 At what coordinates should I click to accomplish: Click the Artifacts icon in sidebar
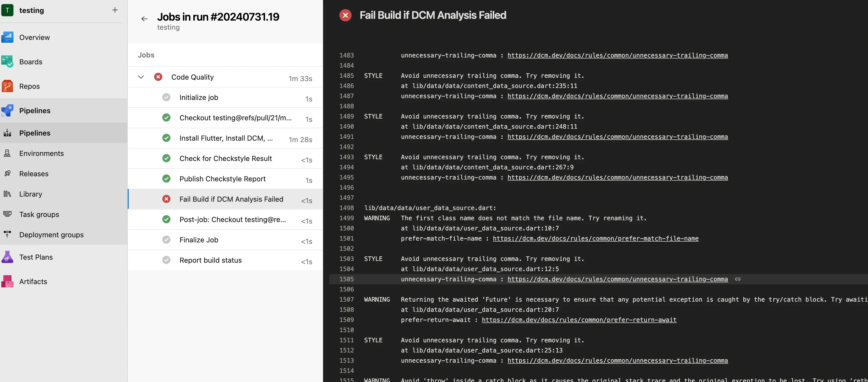click(8, 281)
